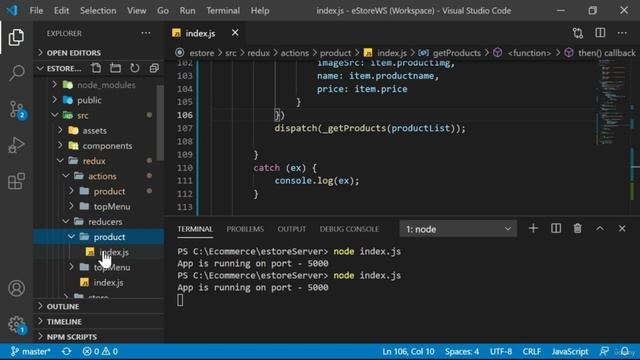The height and width of the screenshot is (360, 640).
Task: Split the terminal panel
Action: click(x=556, y=229)
